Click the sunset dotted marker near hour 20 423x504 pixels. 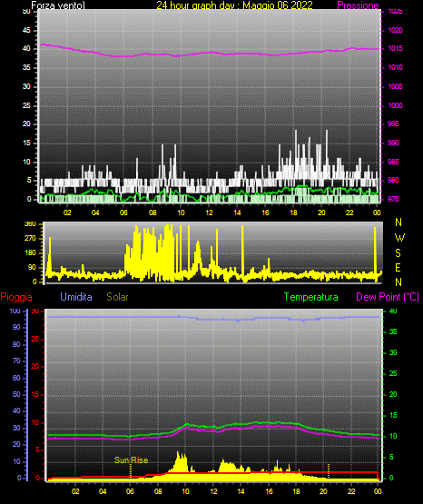[x=329, y=471]
